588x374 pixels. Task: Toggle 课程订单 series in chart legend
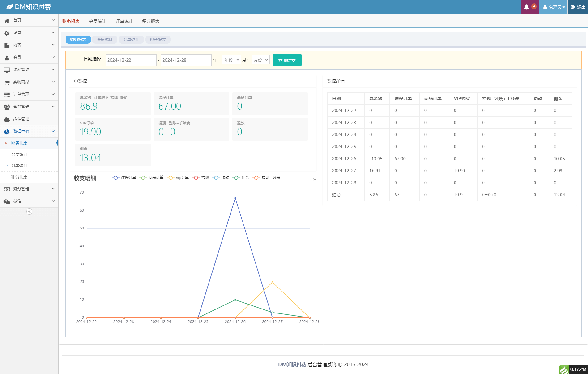click(124, 178)
